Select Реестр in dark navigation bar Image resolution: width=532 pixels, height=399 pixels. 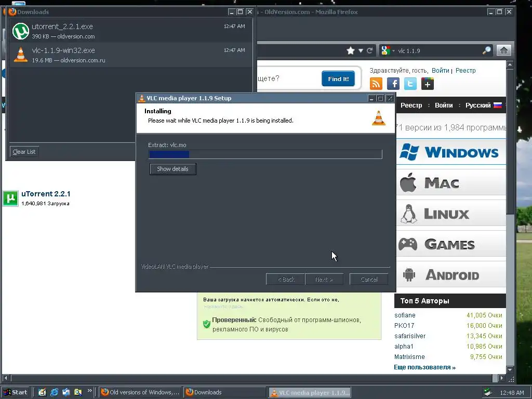411,105
